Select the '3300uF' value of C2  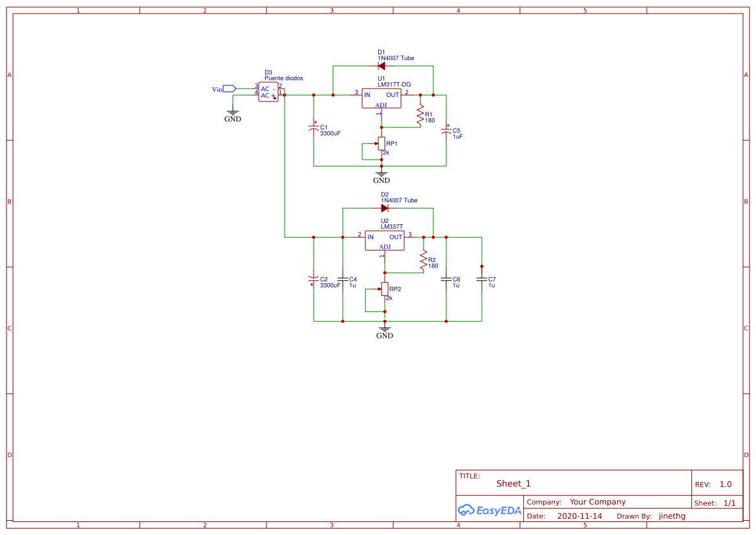tap(330, 286)
